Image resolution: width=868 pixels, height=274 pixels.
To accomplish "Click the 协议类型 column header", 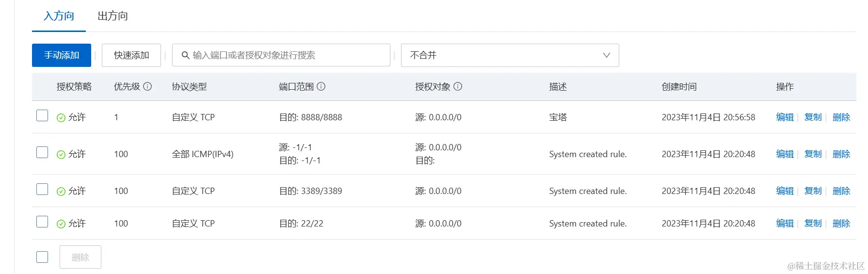I will pos(189,87).
